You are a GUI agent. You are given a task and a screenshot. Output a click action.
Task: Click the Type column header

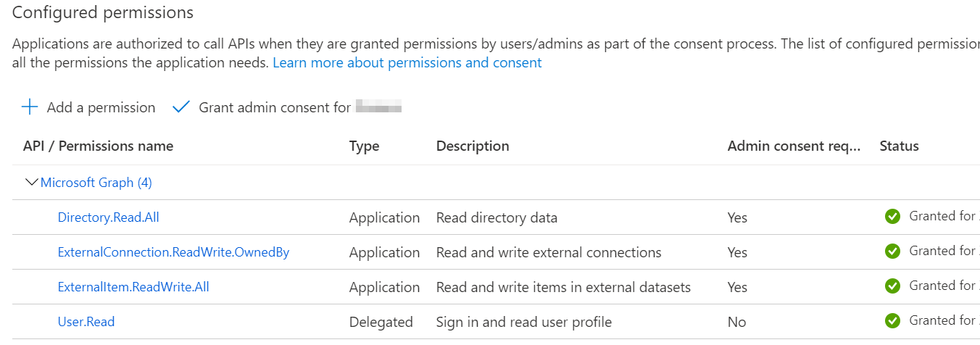[364, 146]
